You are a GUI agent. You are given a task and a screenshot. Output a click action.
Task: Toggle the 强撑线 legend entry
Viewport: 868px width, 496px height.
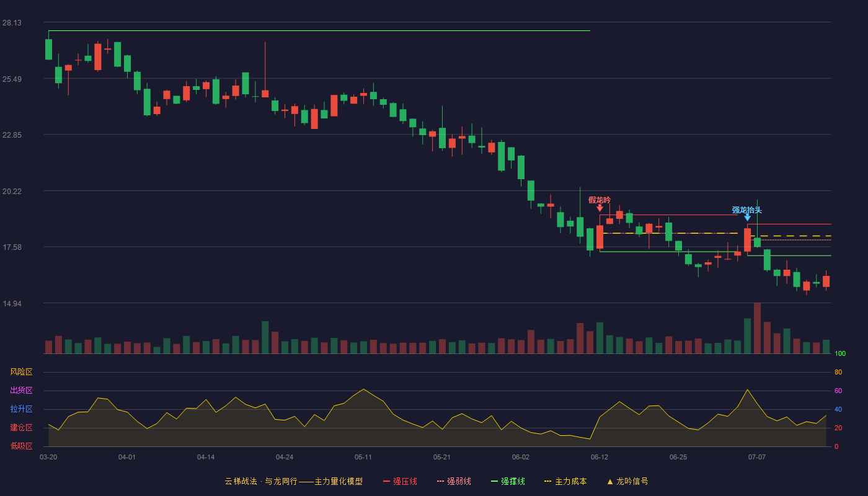508,481
